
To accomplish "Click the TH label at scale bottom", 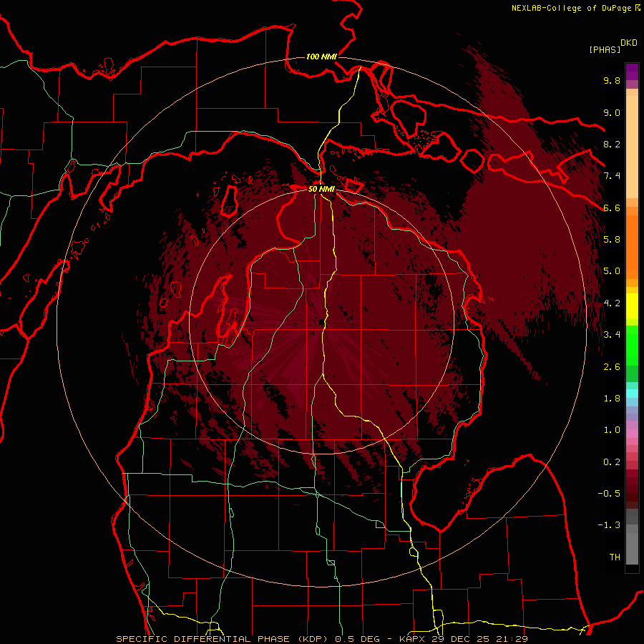I will coord(615,557).
